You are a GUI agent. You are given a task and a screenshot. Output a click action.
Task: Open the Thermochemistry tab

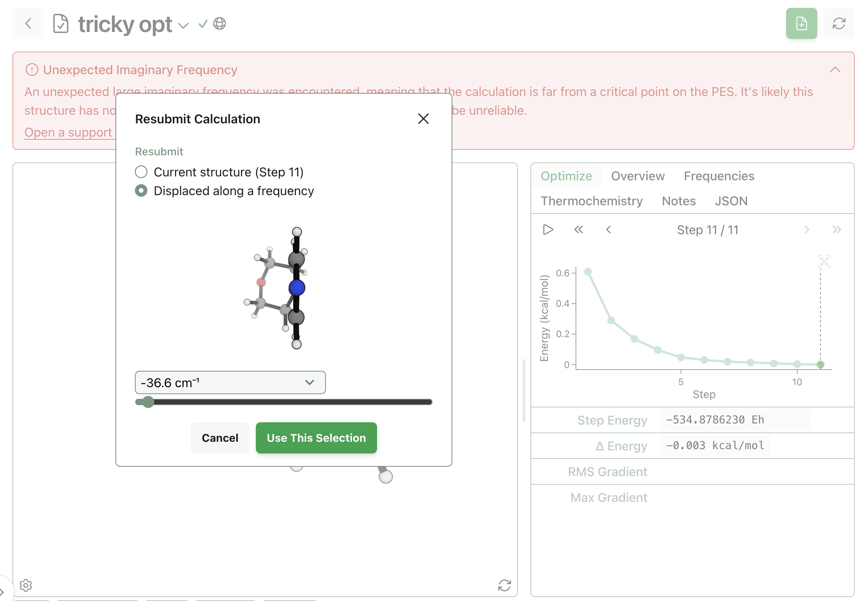(591, 201)
